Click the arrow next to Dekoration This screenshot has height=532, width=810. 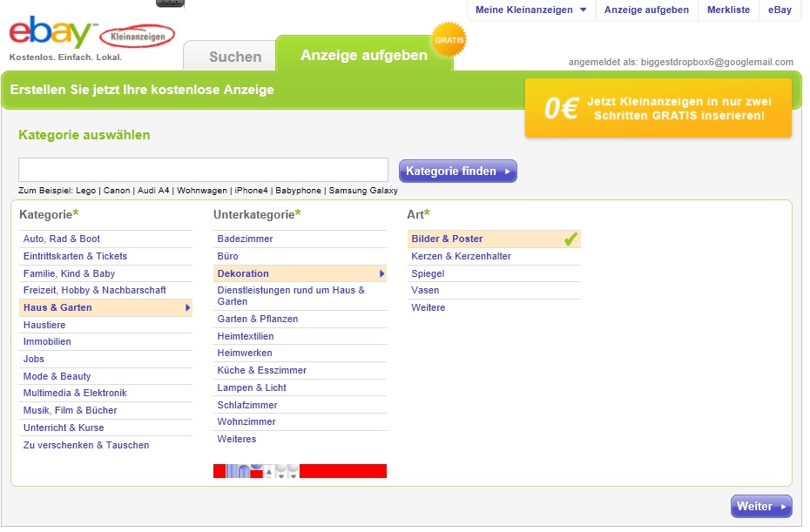point(381,273)
